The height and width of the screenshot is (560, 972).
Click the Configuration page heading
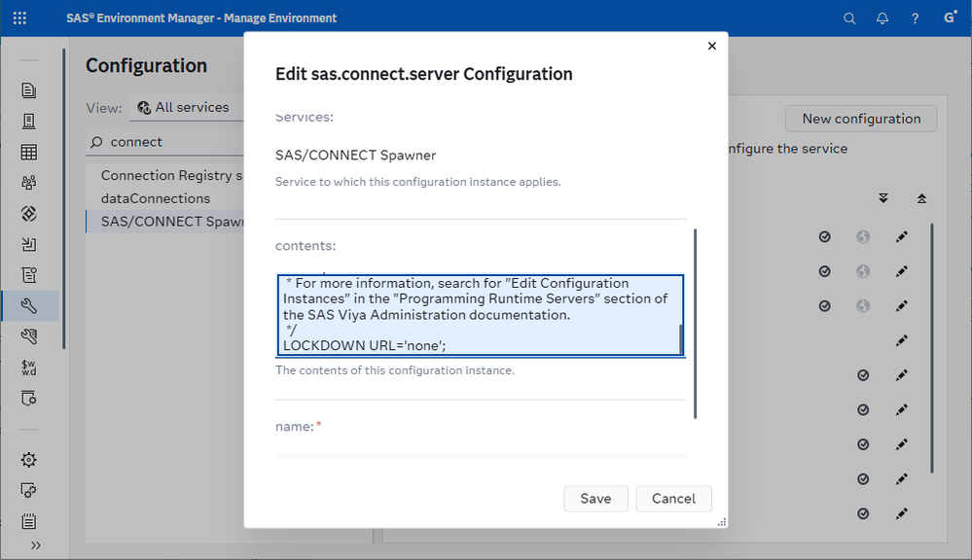[146, 66]
